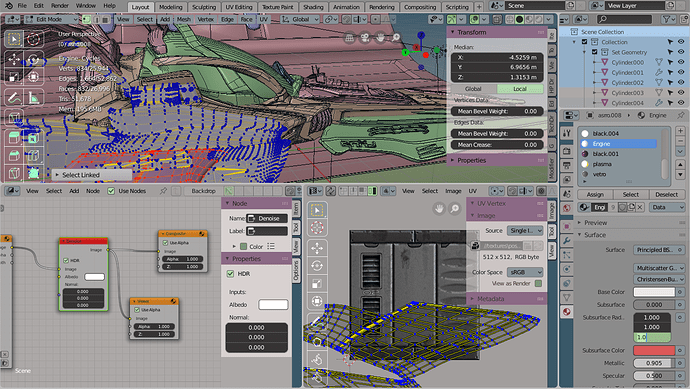
Task: Switch to the Shading workspace tab
Action: [x=313, y=7]
